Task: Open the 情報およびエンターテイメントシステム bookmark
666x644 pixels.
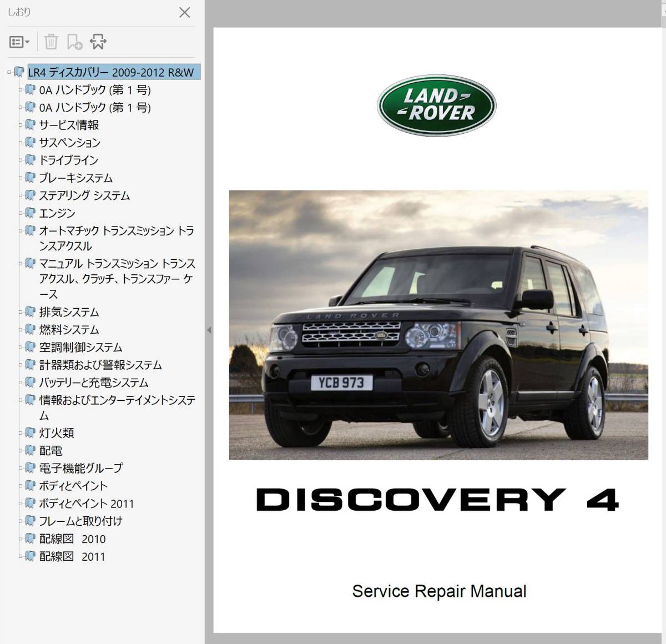Action: pyautogui.click(x=117, y=407)
